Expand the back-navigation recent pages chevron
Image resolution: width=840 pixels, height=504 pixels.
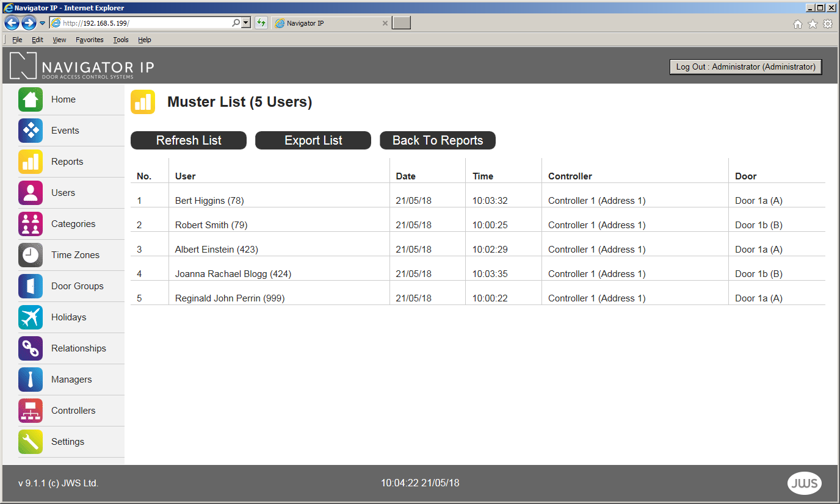[42, 23]
